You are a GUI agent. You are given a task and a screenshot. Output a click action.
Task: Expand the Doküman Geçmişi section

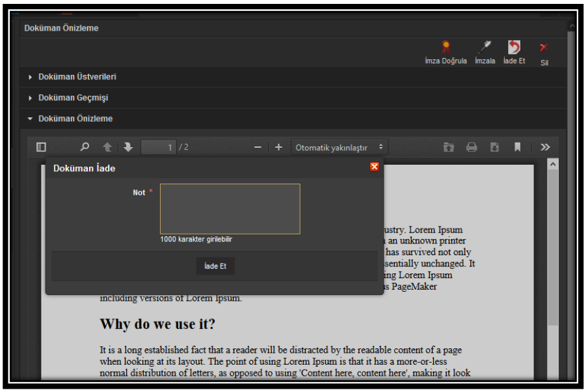[x=73, y=98]
